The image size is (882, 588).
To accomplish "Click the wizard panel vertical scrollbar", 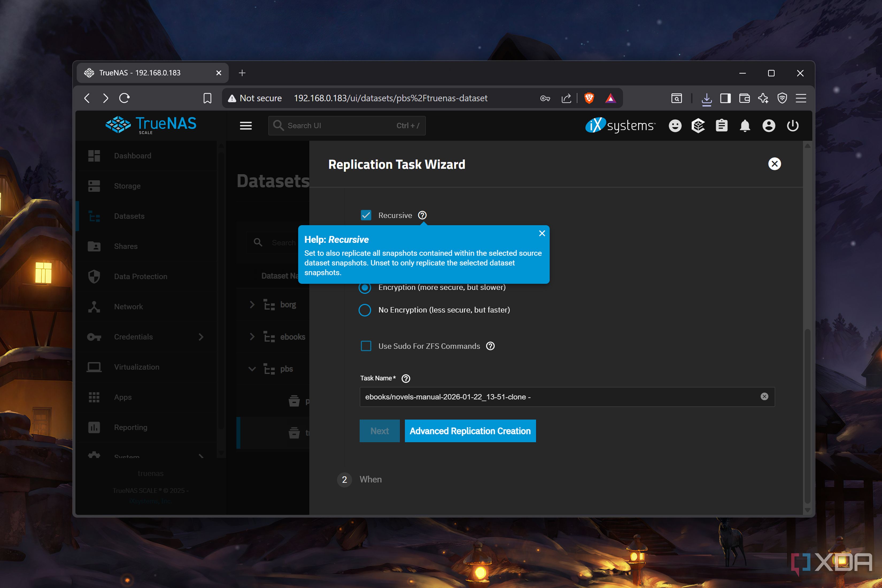I will pyautogui.click(x=807, y=416).
